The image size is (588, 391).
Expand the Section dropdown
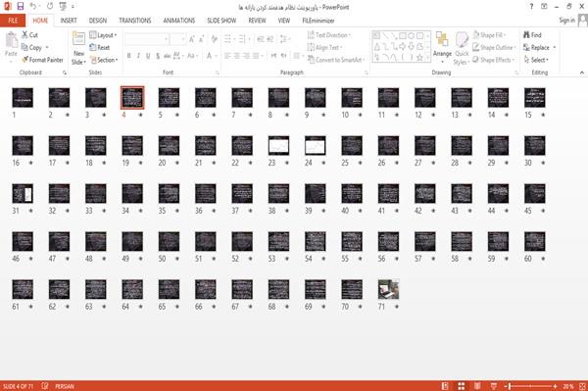104,60
